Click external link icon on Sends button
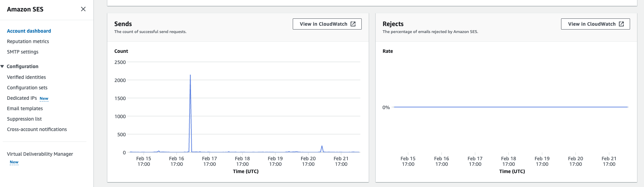 (x=353, y=24)
